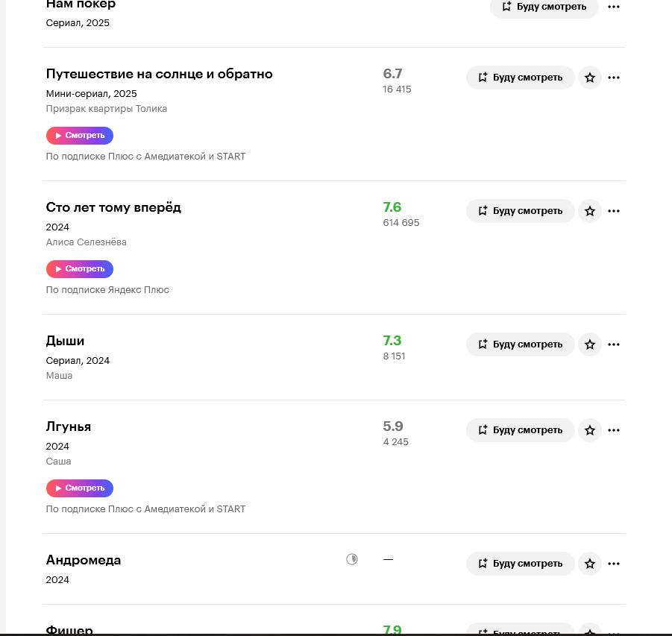The image size is (672, 636).
Task: Show more actions for Лгунья
Action: pyautogui.click(x=614, y=430)
